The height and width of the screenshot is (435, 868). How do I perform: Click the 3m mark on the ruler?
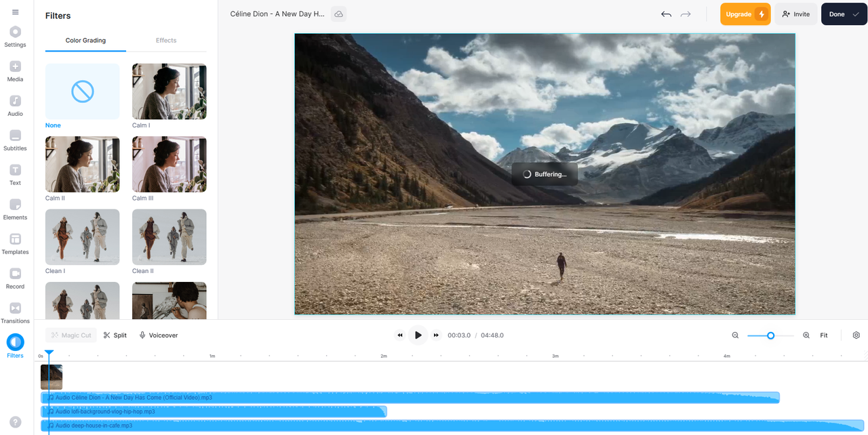pyautogui.click(x=555, y=356)
